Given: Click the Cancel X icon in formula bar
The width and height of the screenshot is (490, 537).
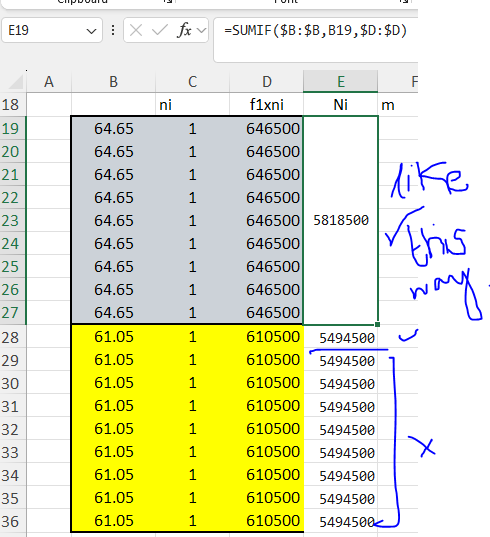Looking at the screenshot, I should [x=136, y=30].
